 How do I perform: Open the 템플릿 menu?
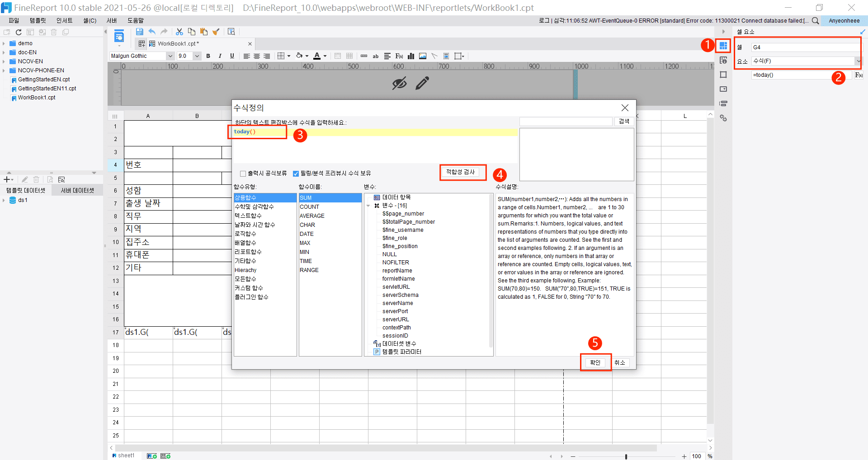(x=38, y=21)
